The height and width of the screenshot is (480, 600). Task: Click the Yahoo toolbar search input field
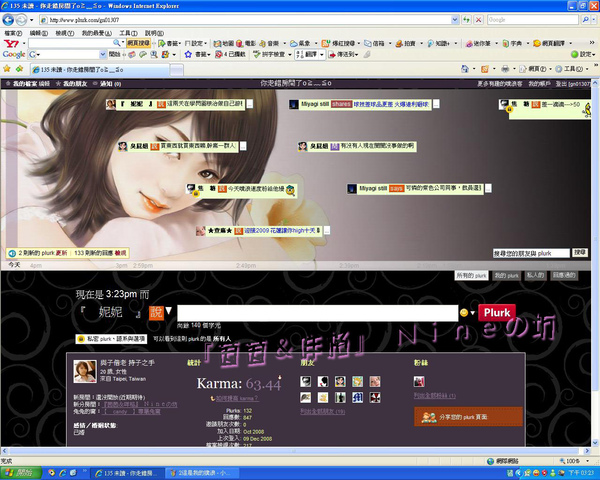(x=71, y=43)
